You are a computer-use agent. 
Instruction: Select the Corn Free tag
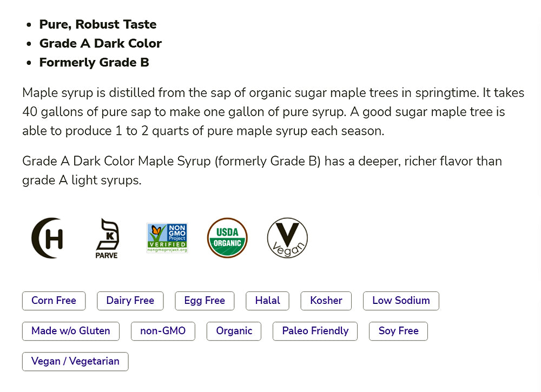point(54,301)
